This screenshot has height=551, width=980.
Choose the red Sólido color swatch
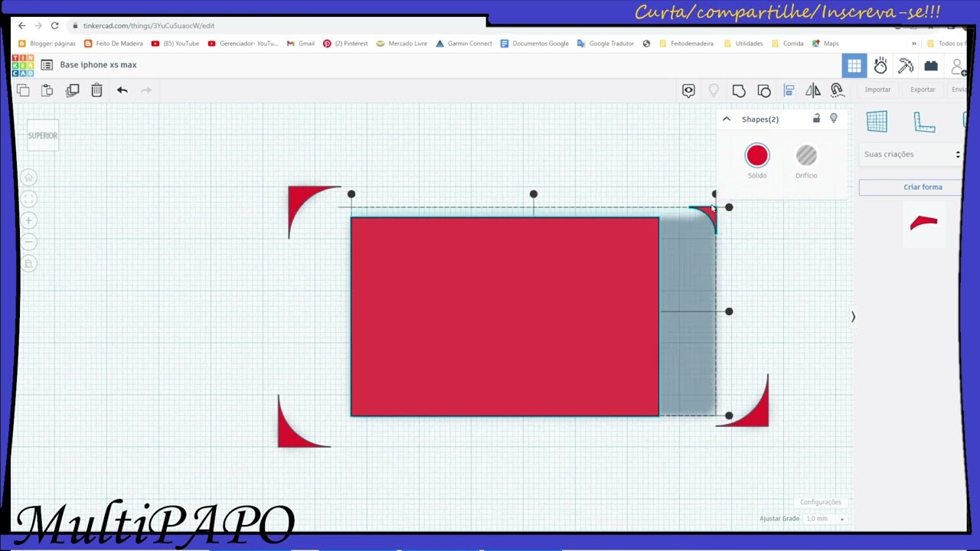(757, 155)
